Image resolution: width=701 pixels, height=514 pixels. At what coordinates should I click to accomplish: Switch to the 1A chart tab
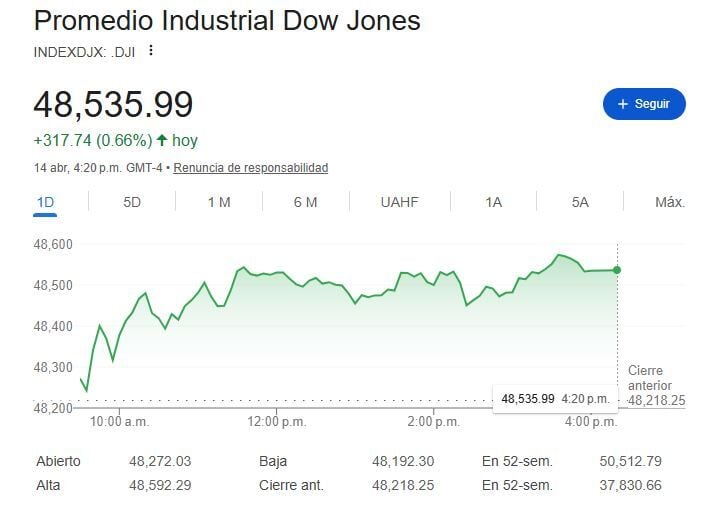(x=493, y=202)
